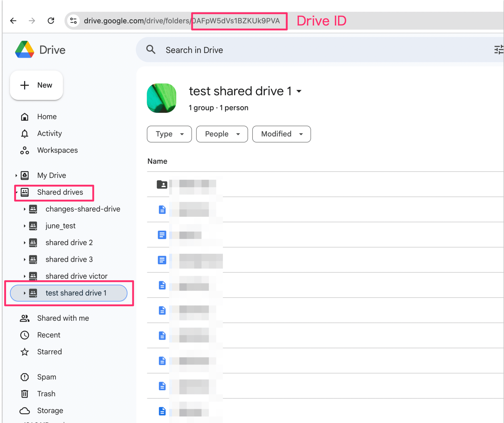
Task: Click the Starred star icon
Action: click(x=25, y=352)
